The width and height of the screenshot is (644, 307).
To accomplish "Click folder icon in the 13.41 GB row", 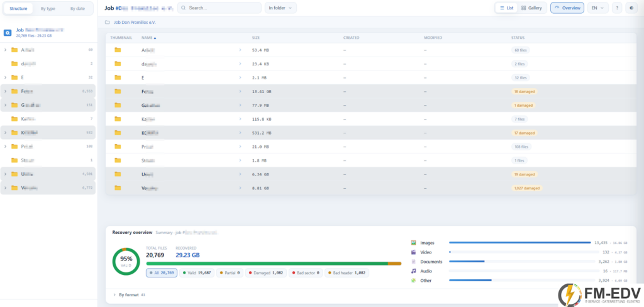I will coord(118,91).
